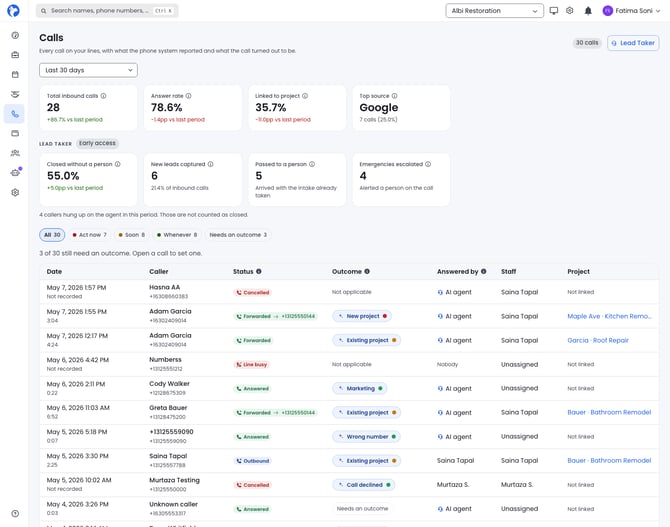Open Bauer Bathroom Remodel link for Saina Tapal call
This screenshot has width=670, height=527.
tap(609, 461)
